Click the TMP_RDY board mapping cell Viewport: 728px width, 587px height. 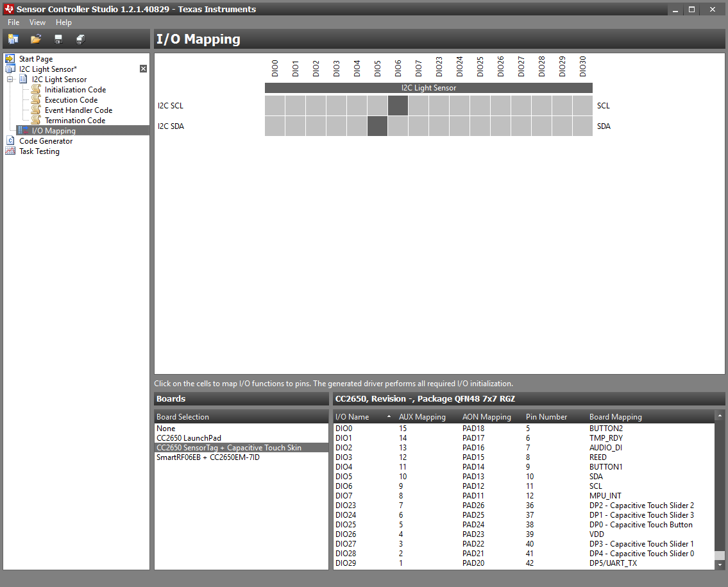606,438
